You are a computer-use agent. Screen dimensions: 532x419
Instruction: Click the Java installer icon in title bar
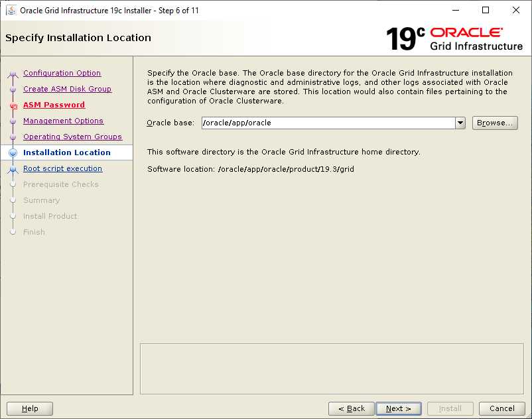(11, 10)
